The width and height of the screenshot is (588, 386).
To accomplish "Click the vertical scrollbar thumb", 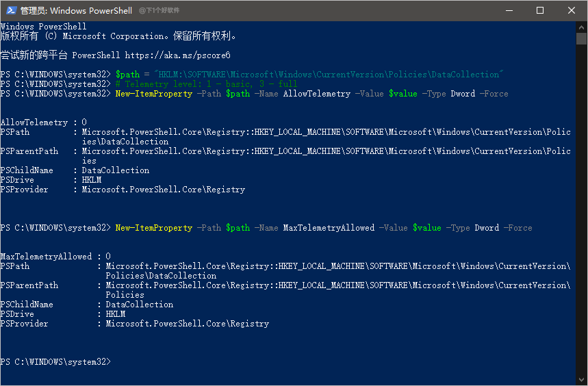I will click(582, 38).
